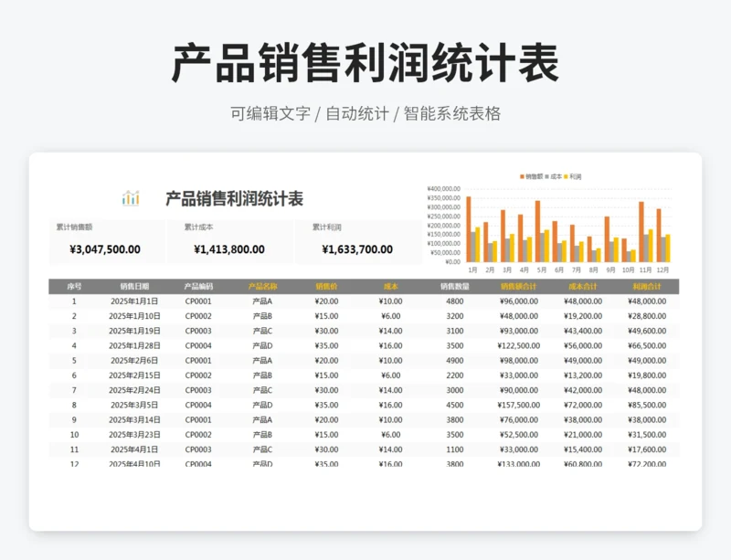The width and height of the screenshot is (731, 560).
Task: Click the cumulative sales value ¥3,047,500.00
Action: 105,249
